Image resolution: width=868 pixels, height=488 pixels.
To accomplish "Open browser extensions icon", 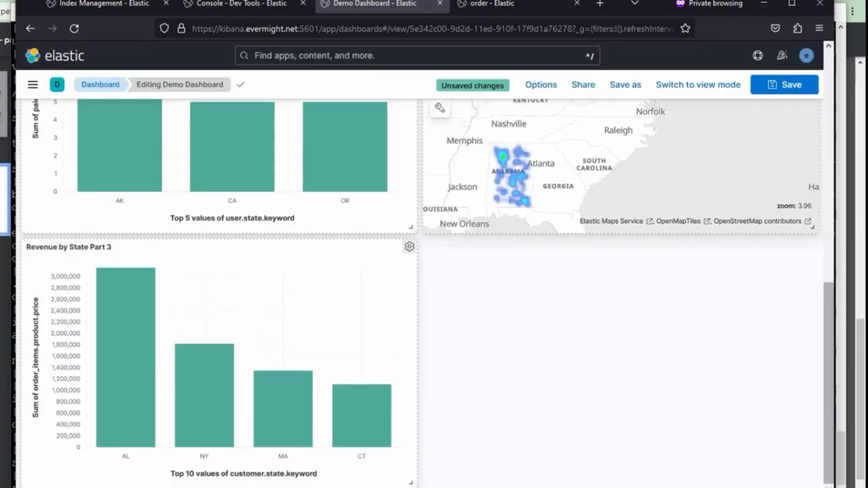I will tap(797, 29).
